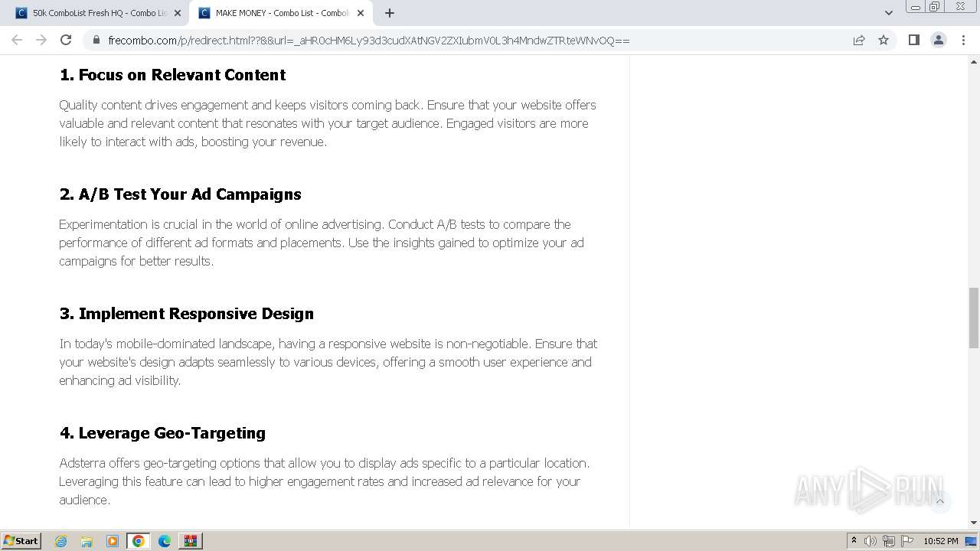Open the colorful grid app in taskbar
Viewport: 980px width, 551px height.
coord(191,541)
